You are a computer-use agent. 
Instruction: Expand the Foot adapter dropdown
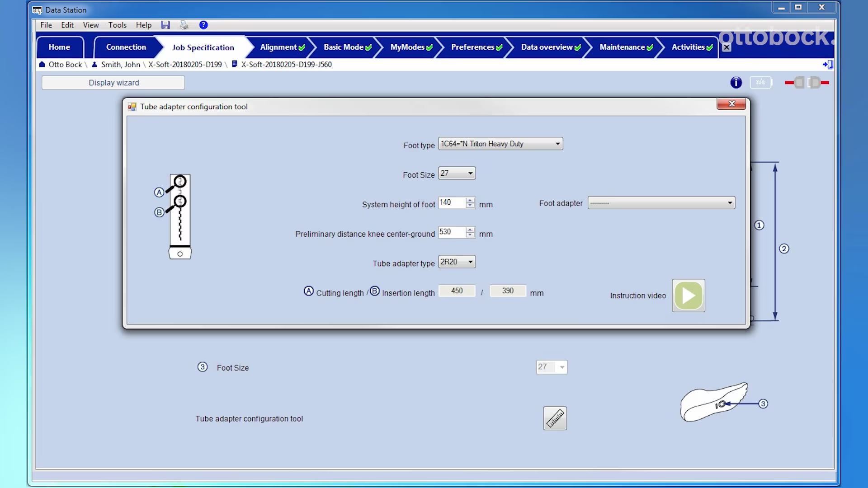(729, 203)
